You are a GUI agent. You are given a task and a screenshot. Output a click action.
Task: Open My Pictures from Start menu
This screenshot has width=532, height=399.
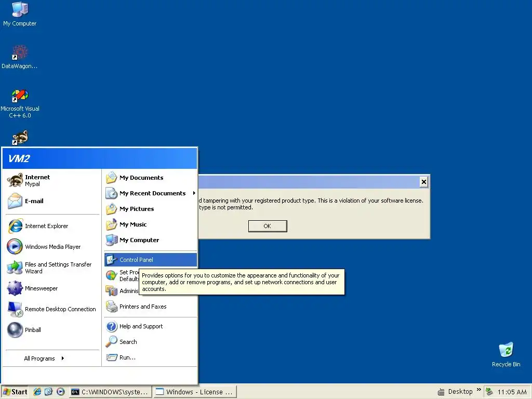(x=150, y=209)
